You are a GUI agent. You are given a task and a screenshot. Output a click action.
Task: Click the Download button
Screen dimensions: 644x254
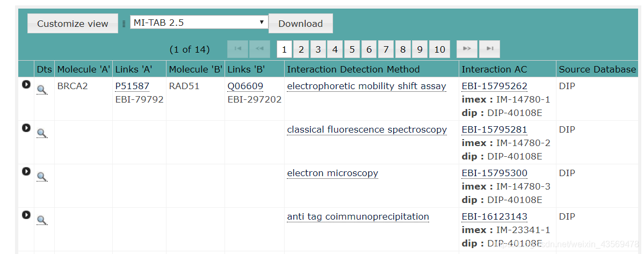tap(301, 24)
